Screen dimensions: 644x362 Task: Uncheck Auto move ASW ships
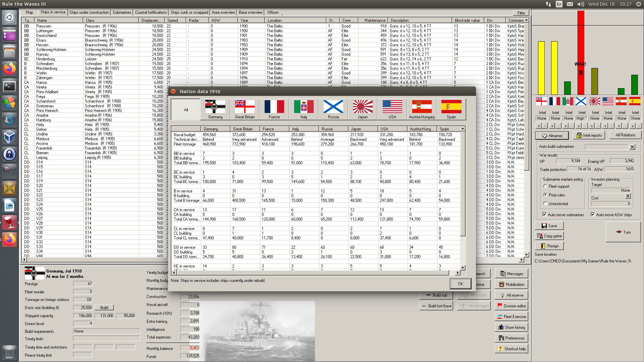pos(593,215)
